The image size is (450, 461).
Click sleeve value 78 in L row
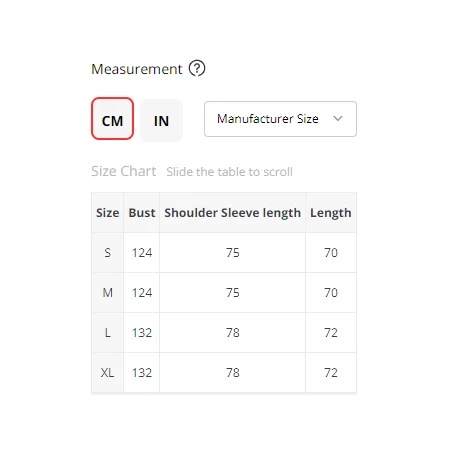pyautogui.click(x=232, y=333)
